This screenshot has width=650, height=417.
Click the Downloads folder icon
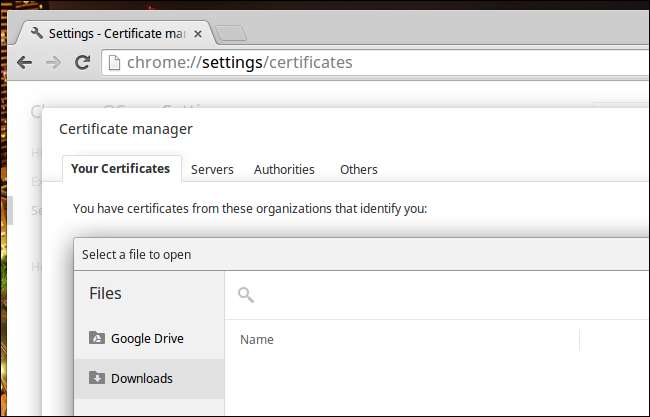97,378
